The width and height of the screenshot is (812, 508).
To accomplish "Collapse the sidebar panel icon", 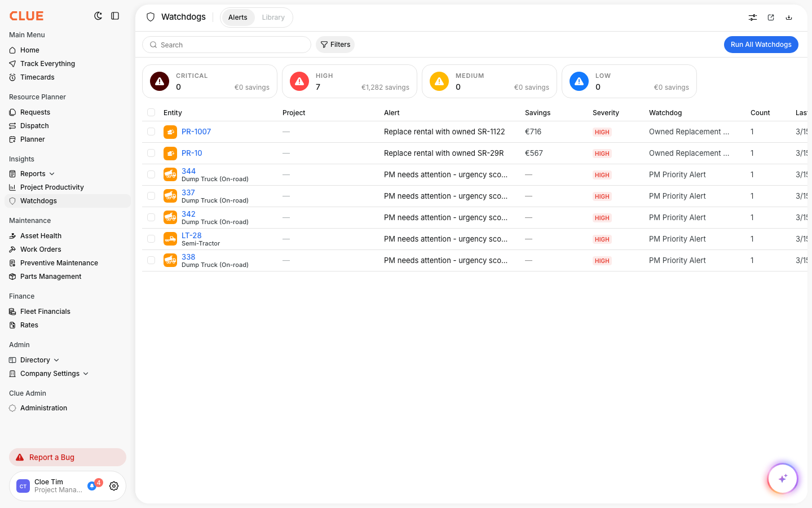I will (x=115, y=16).
